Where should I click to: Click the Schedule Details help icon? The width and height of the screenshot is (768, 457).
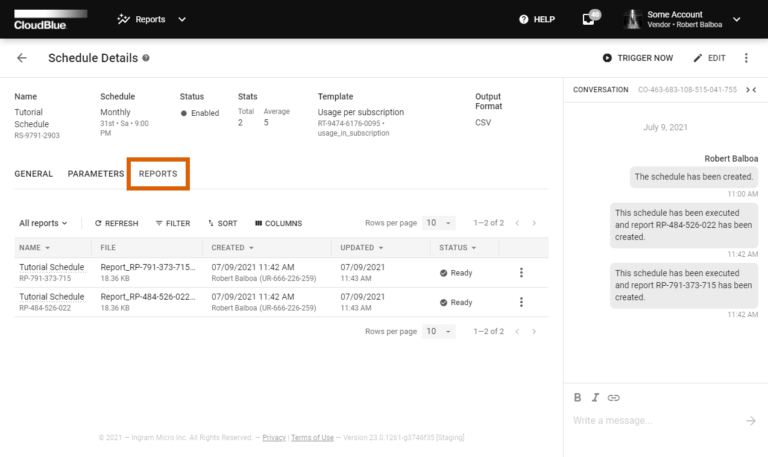(x=146, y=58)
